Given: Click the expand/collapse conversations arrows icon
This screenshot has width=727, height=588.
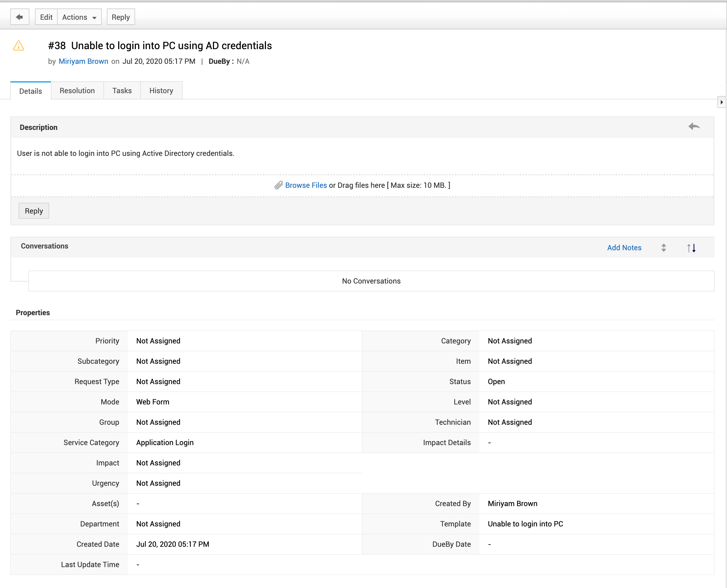Looking at the screenshot, I should click(663, 248).
